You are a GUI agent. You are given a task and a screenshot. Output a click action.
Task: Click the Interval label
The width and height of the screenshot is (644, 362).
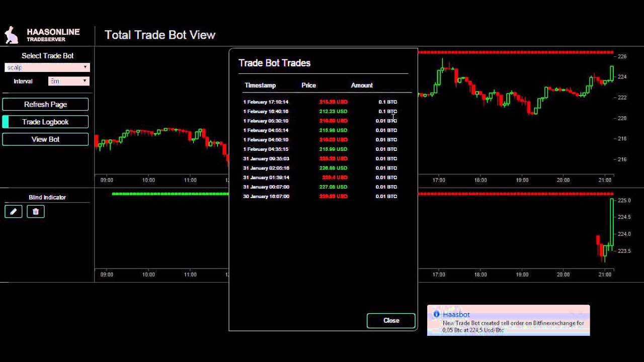click(23, 81)
